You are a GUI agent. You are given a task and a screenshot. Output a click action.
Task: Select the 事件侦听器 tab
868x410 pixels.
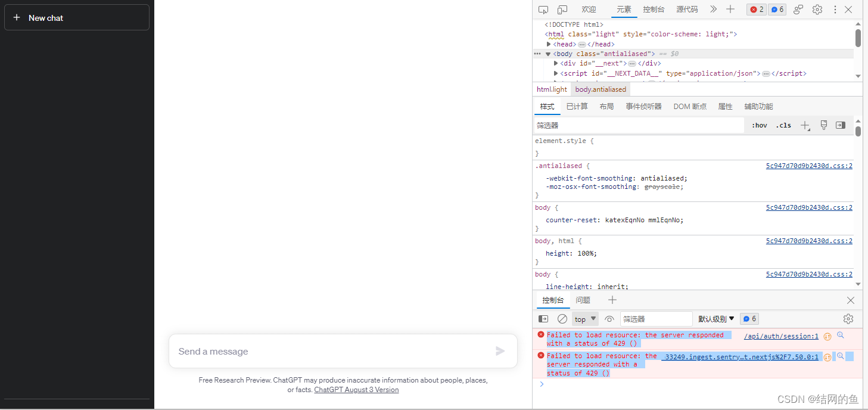click(x=643, y=107)
